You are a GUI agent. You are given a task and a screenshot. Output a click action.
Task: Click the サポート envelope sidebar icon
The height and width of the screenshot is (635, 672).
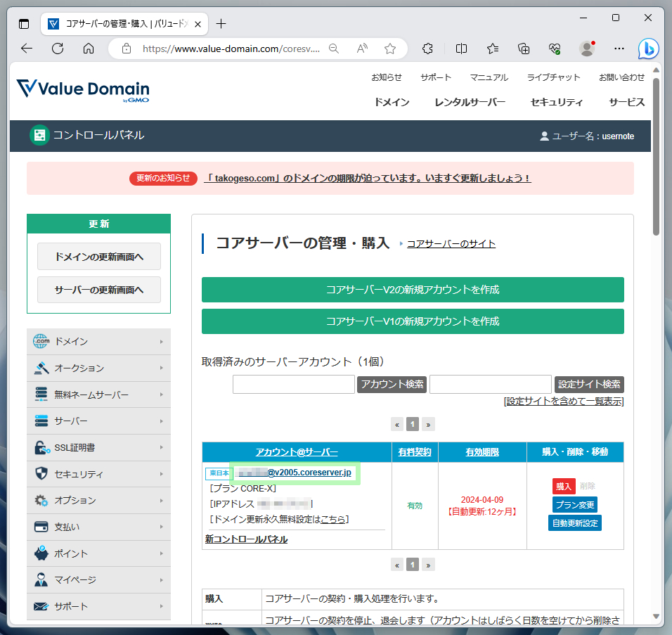(x=41, y=606)
